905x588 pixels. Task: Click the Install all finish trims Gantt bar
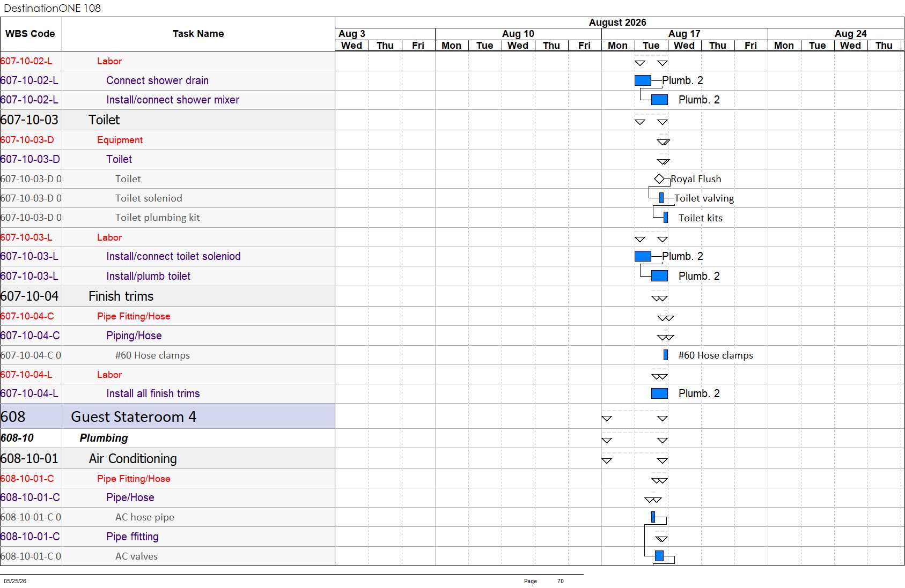(659, 393)
